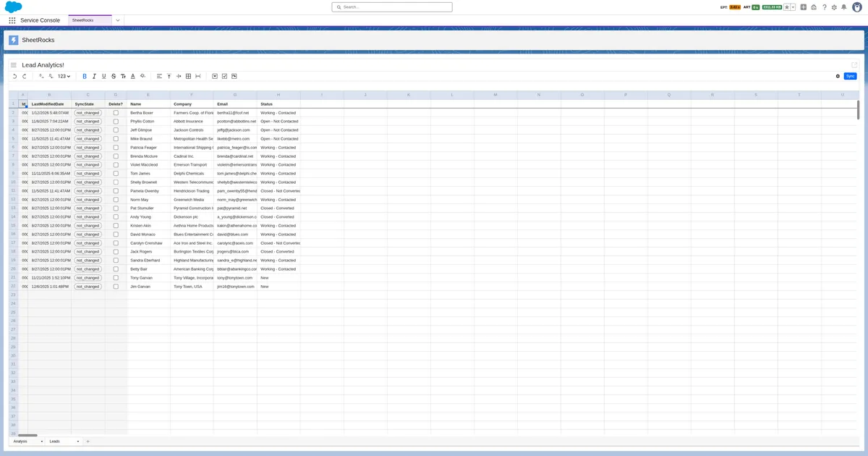This screenshot has width=868, height=456.
Task: Open vertical alignment options
Action: pyautogui.click(x=169, y=76)
